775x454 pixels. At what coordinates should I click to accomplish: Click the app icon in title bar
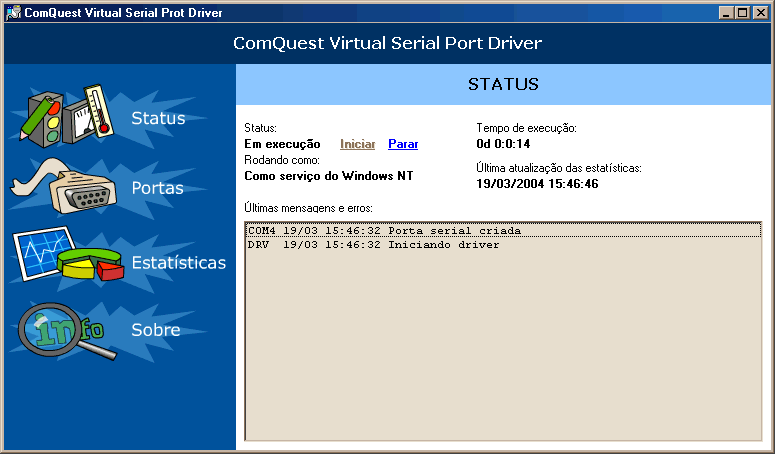point(13,12)
